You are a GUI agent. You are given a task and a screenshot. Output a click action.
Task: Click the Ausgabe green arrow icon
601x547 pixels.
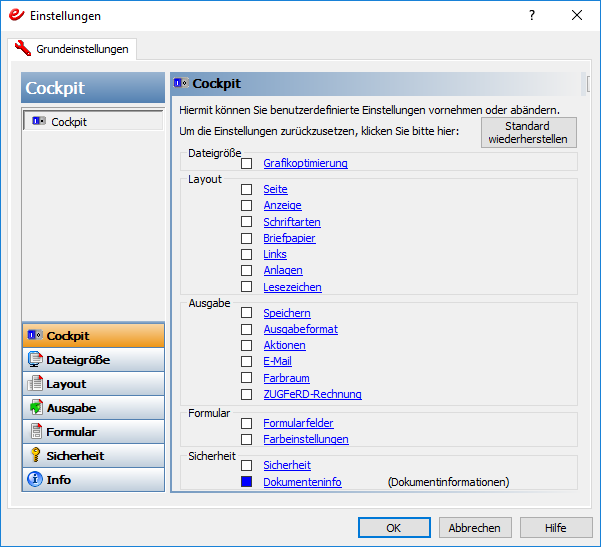coord(36,407)
